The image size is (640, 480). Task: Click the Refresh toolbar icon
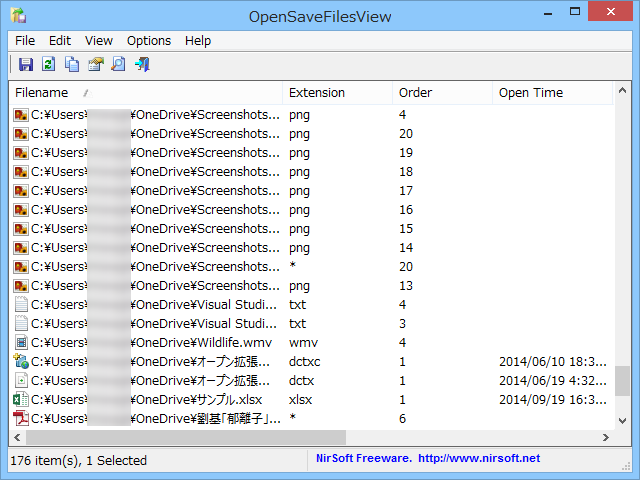coord(49,64)
